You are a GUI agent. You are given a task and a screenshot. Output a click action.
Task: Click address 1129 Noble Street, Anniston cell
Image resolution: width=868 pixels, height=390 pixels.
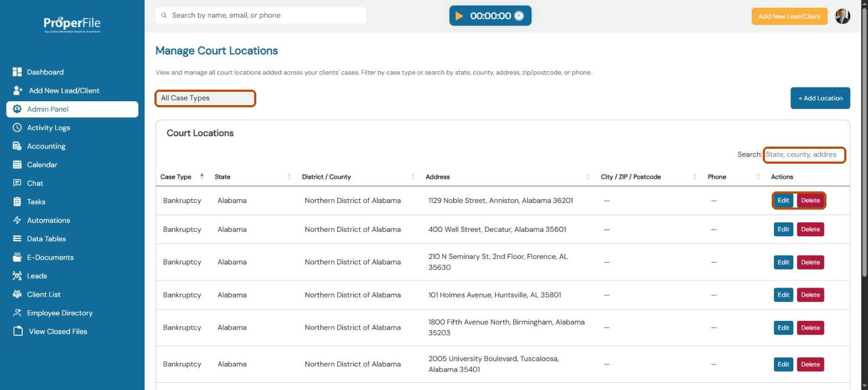point(500,200)
